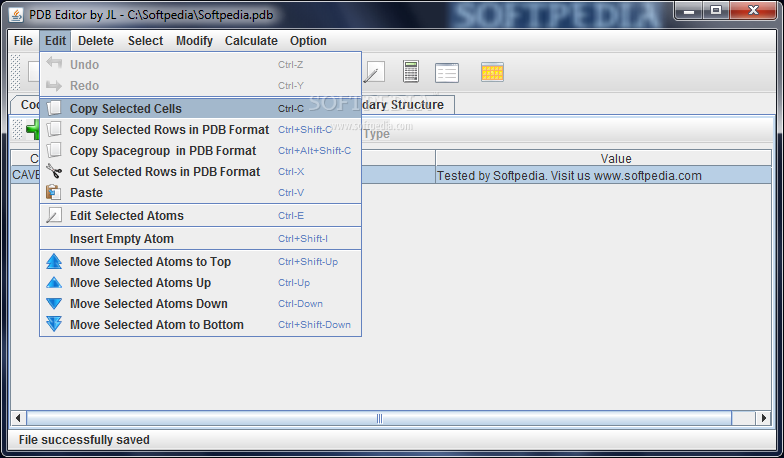The image size is (784, 458).
Task: Choose Edit Selected Atoms
Action: (200, 216)
